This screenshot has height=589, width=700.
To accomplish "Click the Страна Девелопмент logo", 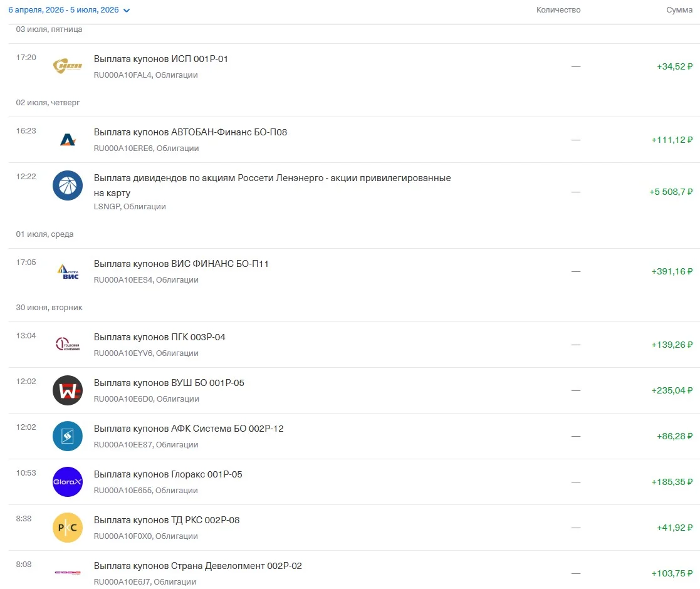I will [68, 573].
